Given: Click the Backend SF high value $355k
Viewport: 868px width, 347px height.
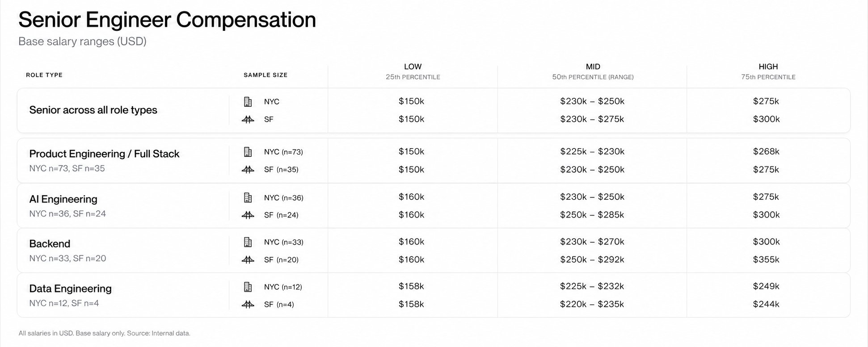Looking at the screenshot, I should tap(766, 259).
